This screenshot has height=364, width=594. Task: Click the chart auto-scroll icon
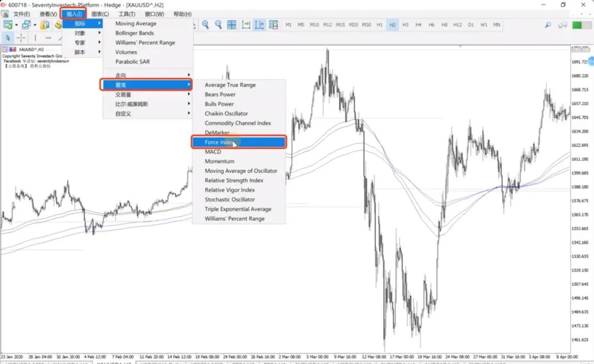pos(246,25)
